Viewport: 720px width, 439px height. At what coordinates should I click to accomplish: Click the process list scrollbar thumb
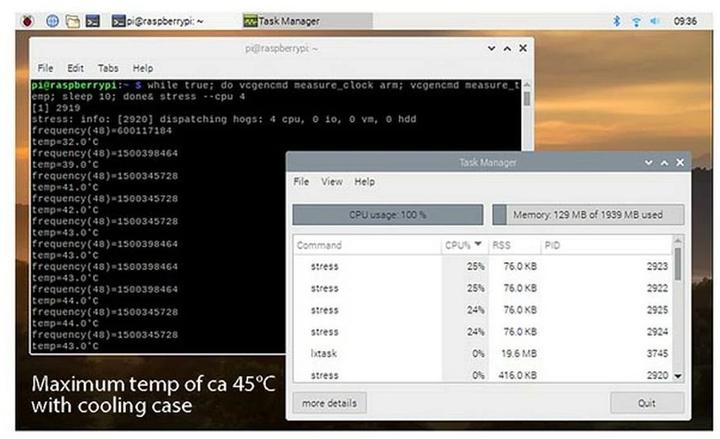coord(678,264)
